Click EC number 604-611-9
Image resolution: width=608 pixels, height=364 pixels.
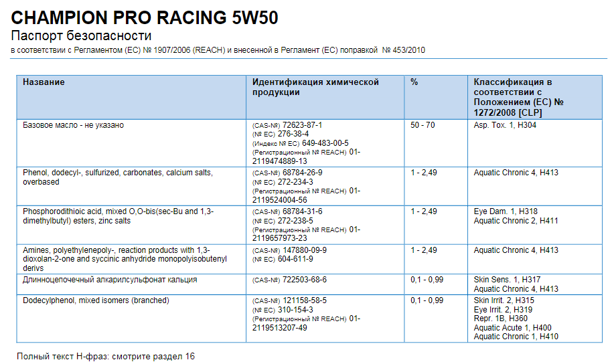pos(295,259)
